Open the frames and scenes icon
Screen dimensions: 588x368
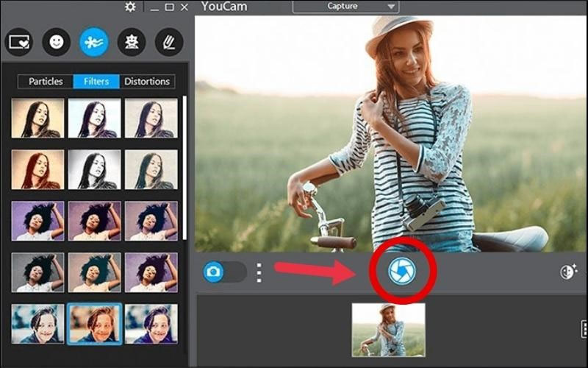point(18,42)
